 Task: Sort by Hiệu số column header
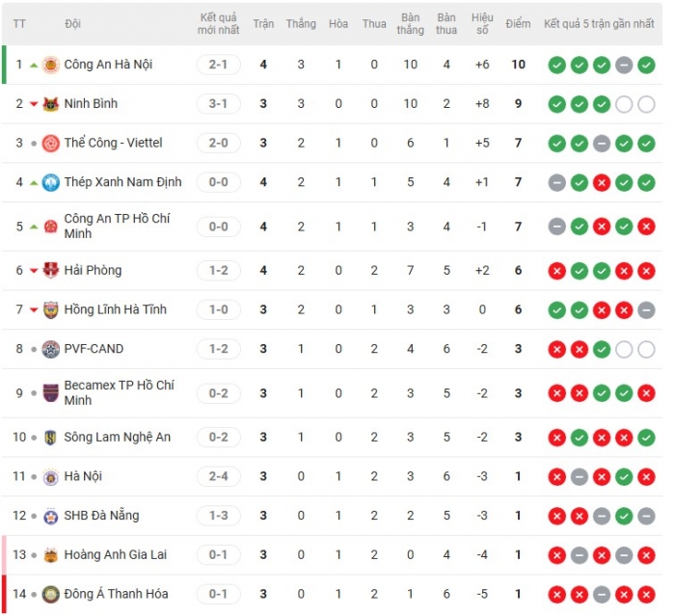(482, 24)
